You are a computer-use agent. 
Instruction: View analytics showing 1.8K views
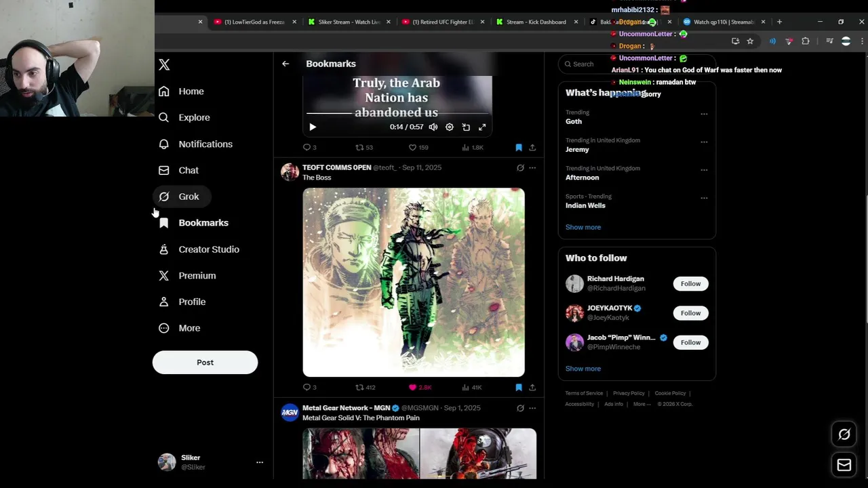tap(472, 147)
